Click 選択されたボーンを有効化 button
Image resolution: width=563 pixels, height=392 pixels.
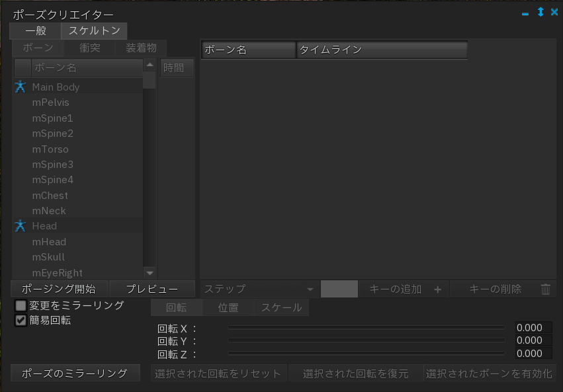490,373
